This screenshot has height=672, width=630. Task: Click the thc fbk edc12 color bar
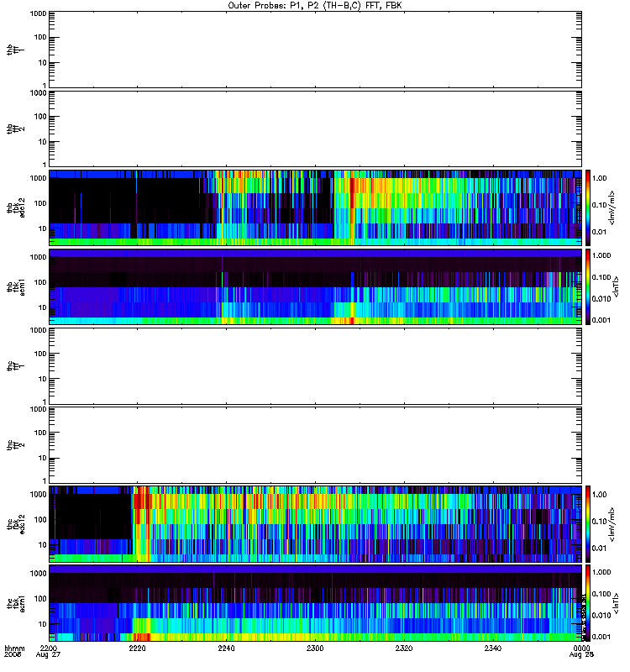588,524
